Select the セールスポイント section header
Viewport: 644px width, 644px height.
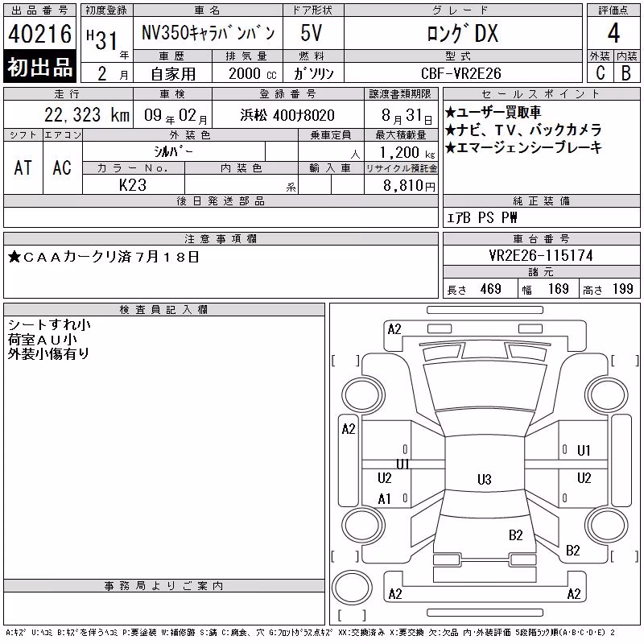541,94
